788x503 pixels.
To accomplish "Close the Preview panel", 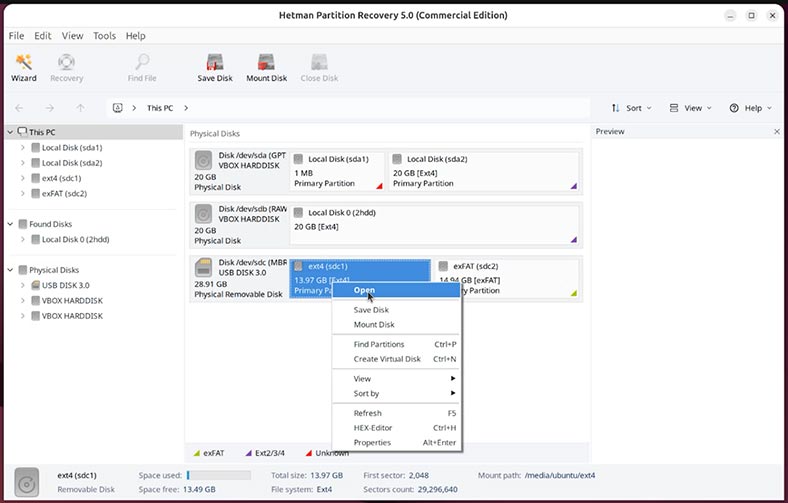I will pos(777,132).
